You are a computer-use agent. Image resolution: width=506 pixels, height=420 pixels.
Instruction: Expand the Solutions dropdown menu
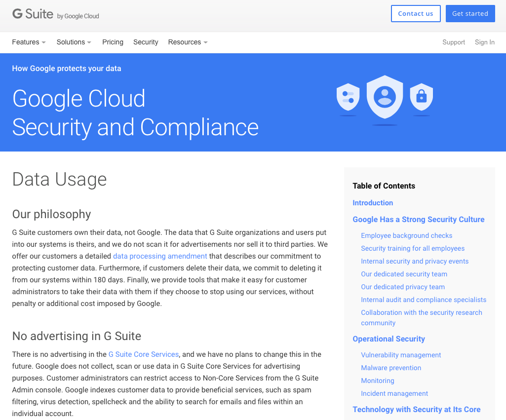(x=74, y=42)
